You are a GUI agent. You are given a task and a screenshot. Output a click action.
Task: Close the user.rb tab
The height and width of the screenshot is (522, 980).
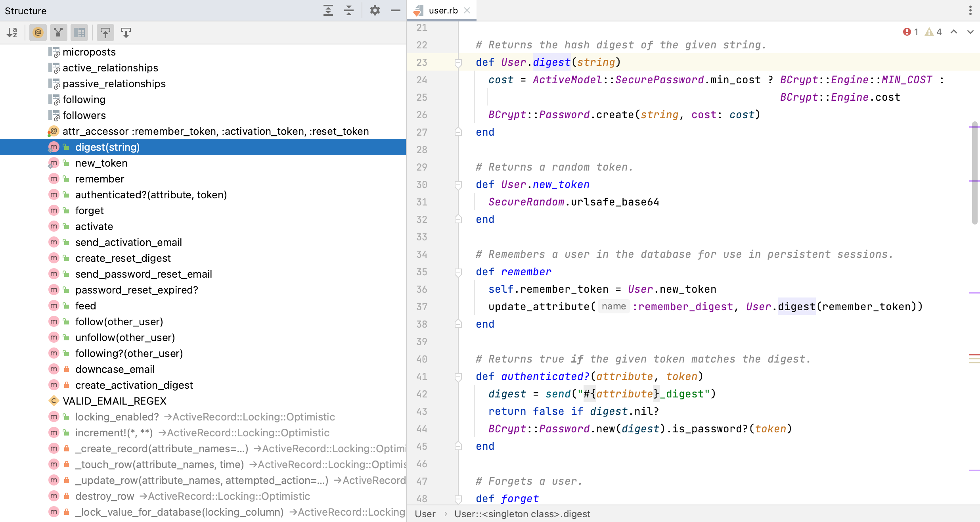pos(467,10)
